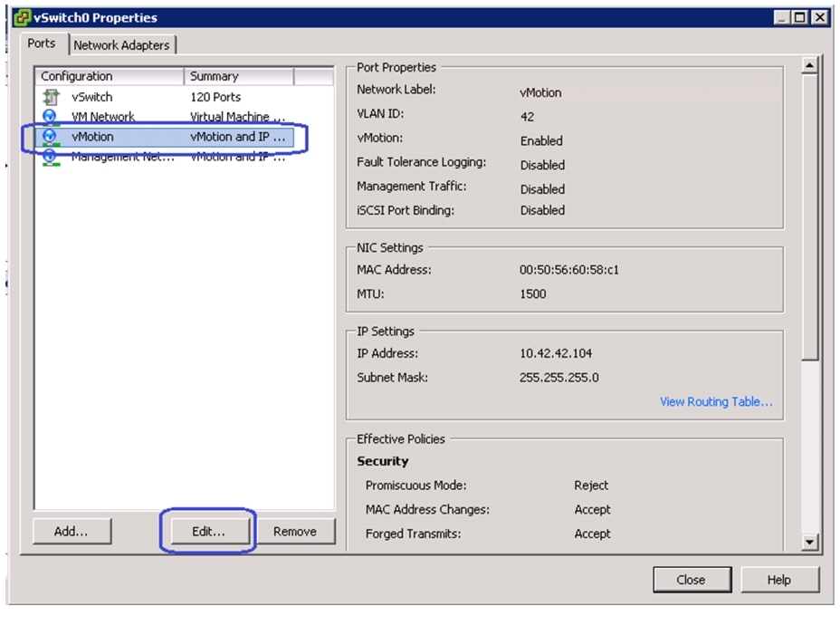Screen dimensions: 840x635
Task: Open the Network Adapters tab
Action: tap(121, 45)
